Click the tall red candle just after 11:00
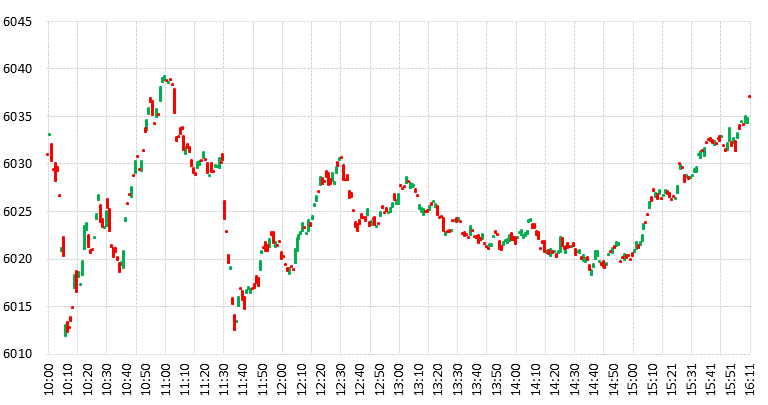The width and height of the screenshot is (768, 405). [x=174, y=100]
